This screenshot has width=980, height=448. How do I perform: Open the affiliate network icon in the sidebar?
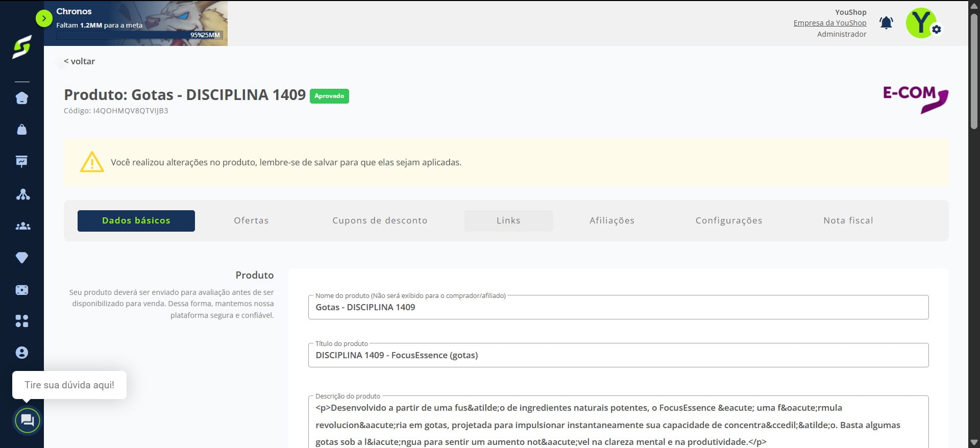click(x=22, y=194)
